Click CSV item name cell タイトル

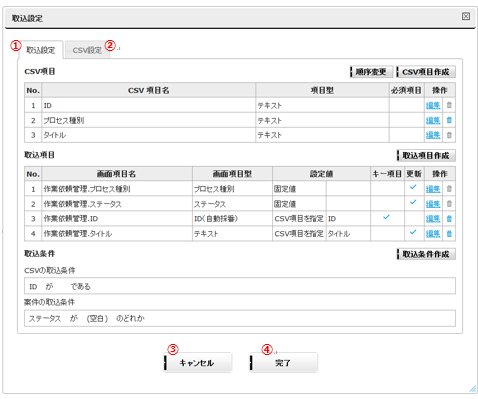pyautogui.click(x=149, y=135)
